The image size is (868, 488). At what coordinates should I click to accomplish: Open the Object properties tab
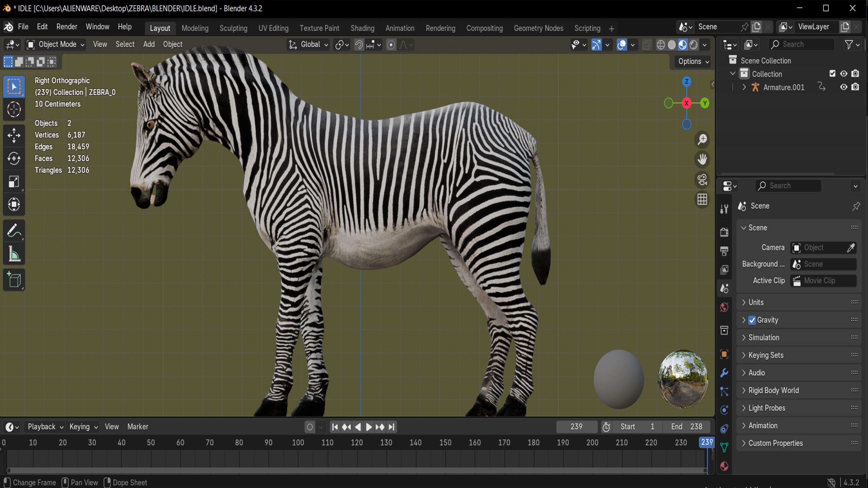tap(724, 354)
